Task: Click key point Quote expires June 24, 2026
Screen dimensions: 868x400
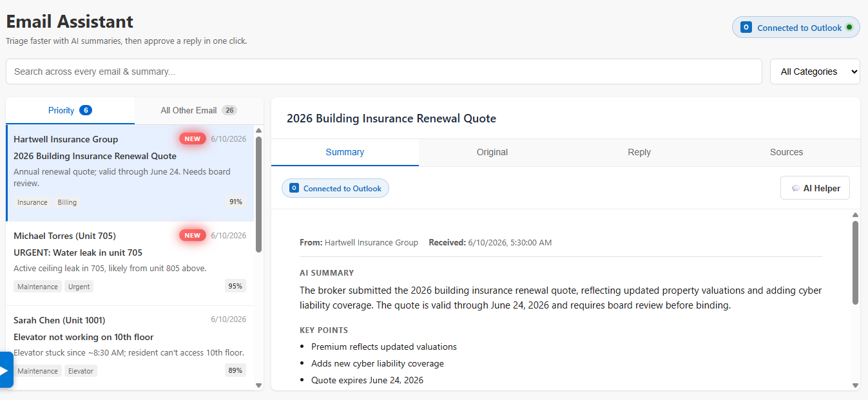Action: (x=367, y=380)
